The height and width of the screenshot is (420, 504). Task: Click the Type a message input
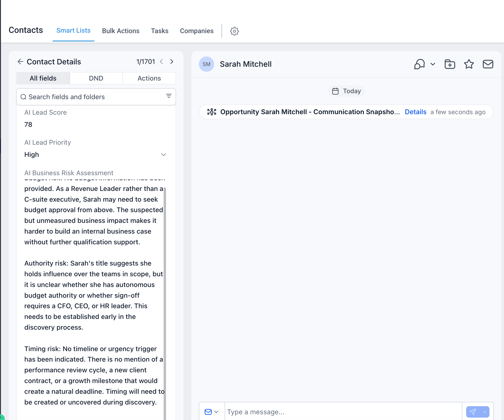pos(343,412)
